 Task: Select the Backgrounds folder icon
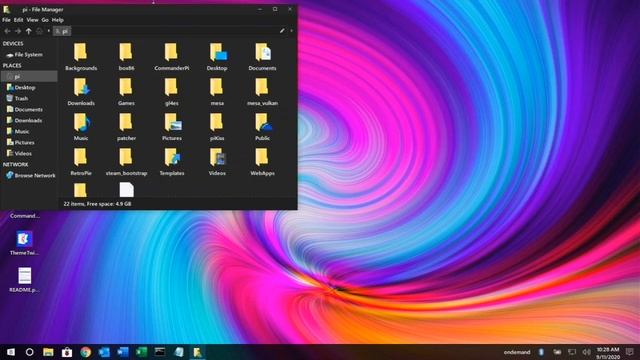coord(80,52)
